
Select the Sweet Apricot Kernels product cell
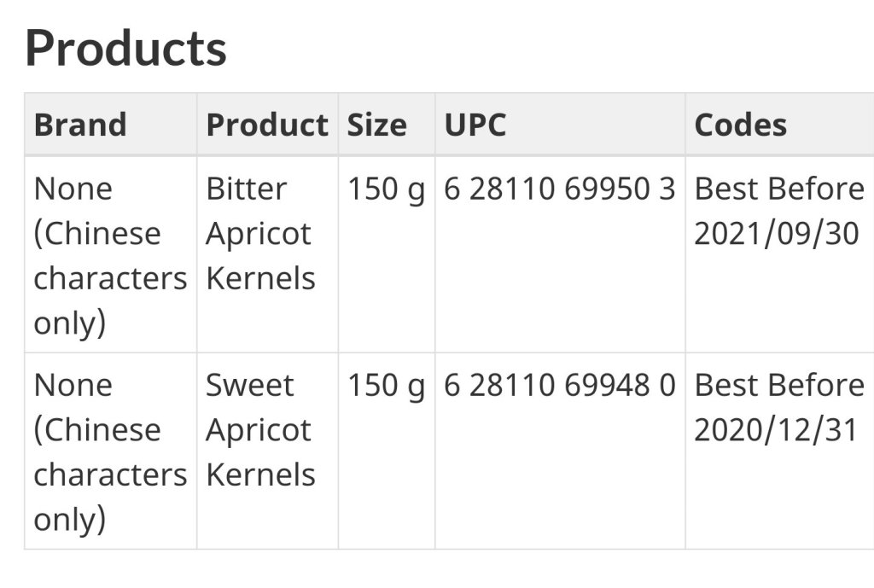tap(260, 429)
